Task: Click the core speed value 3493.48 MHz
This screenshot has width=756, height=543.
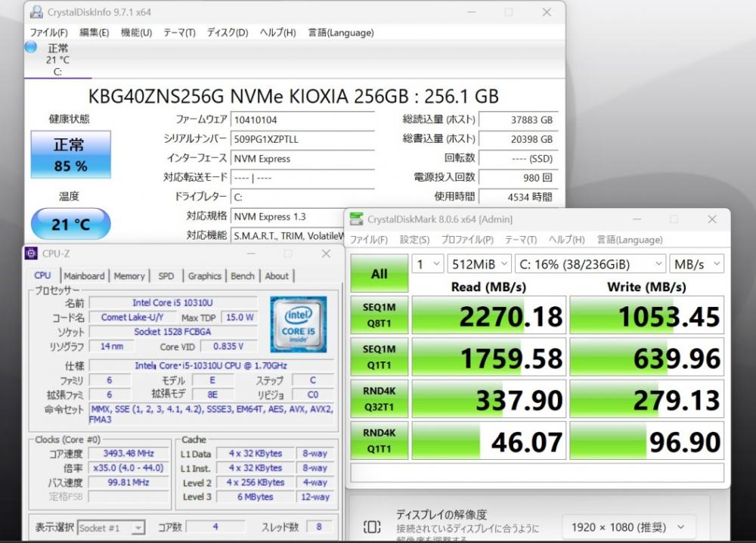Action: coord(129,453)
